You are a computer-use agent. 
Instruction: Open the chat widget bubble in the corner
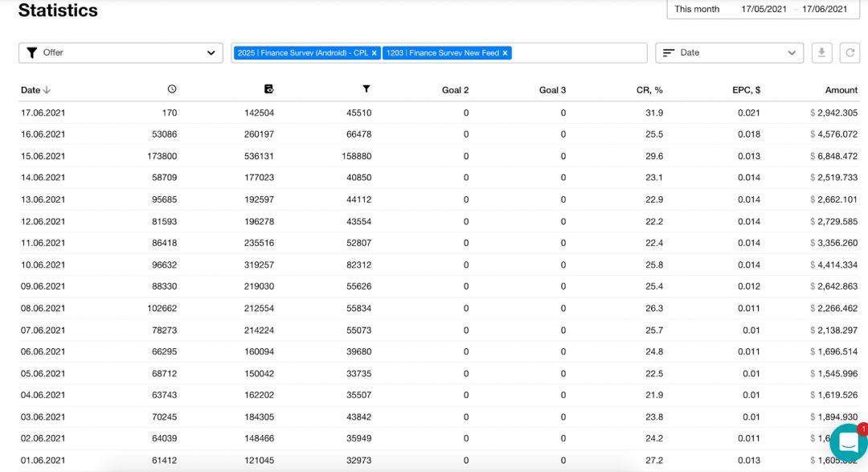tap(847, 441)
